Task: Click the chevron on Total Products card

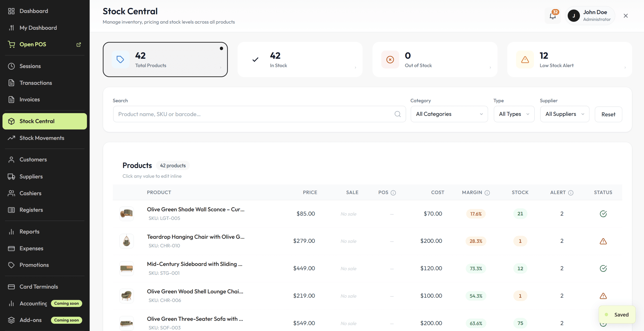Action: tap(221, 68)
